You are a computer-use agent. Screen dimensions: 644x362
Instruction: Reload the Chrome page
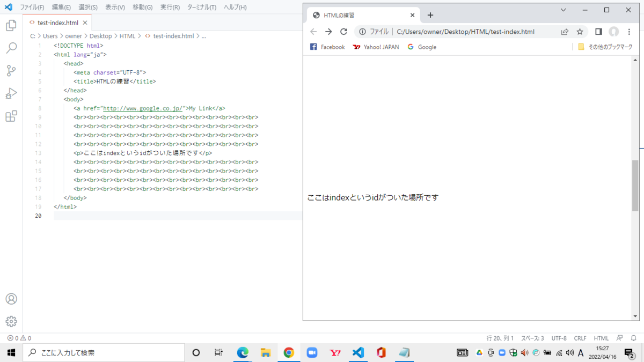click(344, 32)
